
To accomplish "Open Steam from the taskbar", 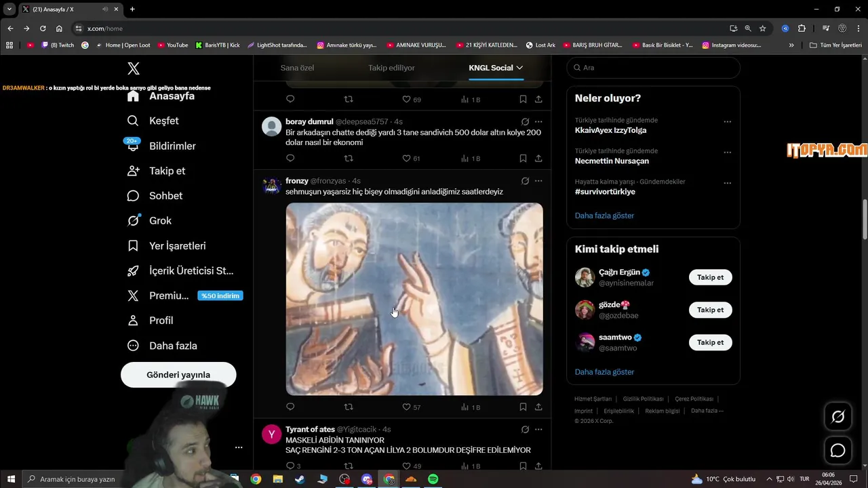I will coord(299,479).
